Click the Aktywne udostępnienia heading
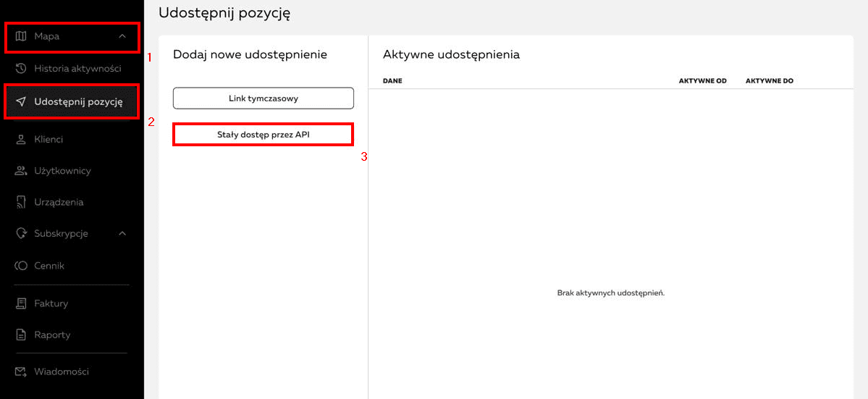The height and width of the screenshot is (399, 868). click(451, 55)
